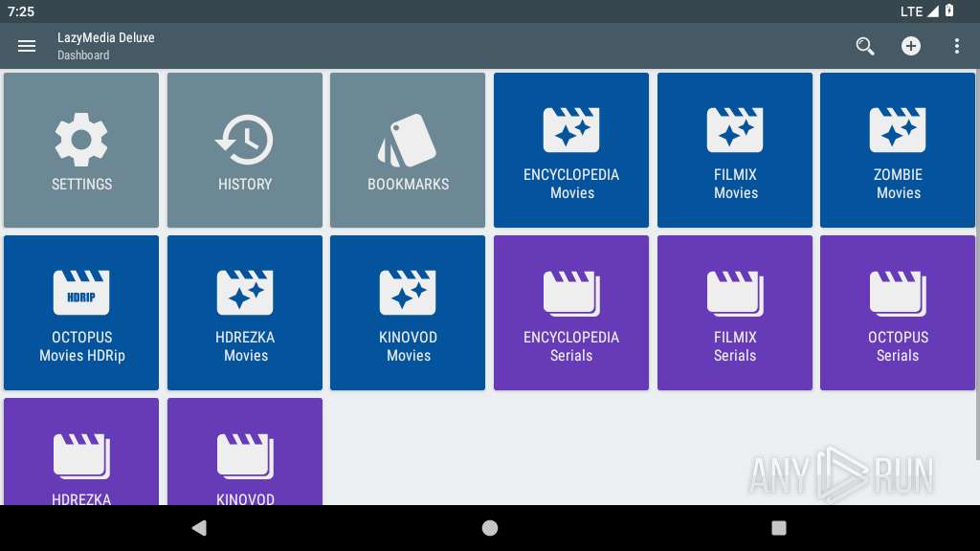Viewport: 980px width, 551px height.
Task: Open the Bookmarks tile
Action: click(408, 150)
